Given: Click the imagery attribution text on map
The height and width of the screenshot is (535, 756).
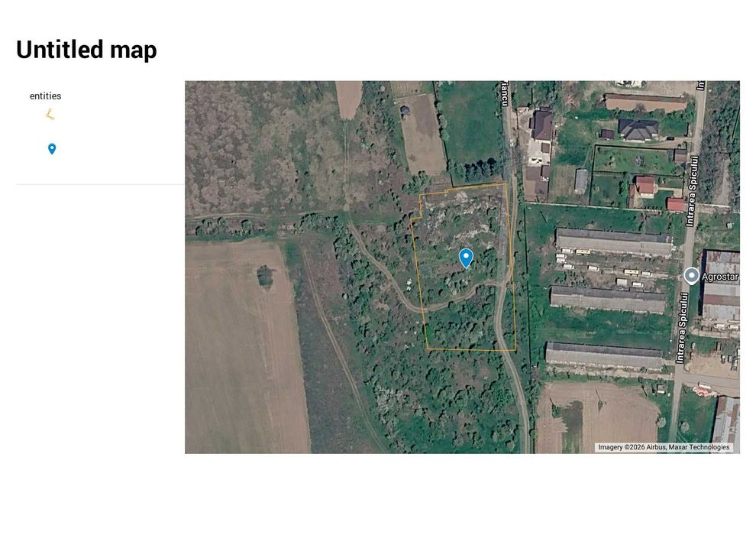Looking at the screenshot, I should (x=664, y=447).
